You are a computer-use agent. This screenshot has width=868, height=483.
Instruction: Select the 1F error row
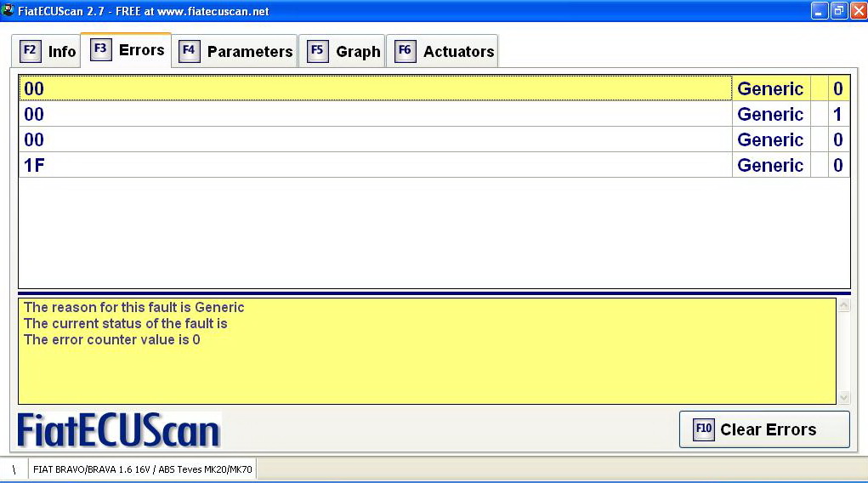click(434, 165)
